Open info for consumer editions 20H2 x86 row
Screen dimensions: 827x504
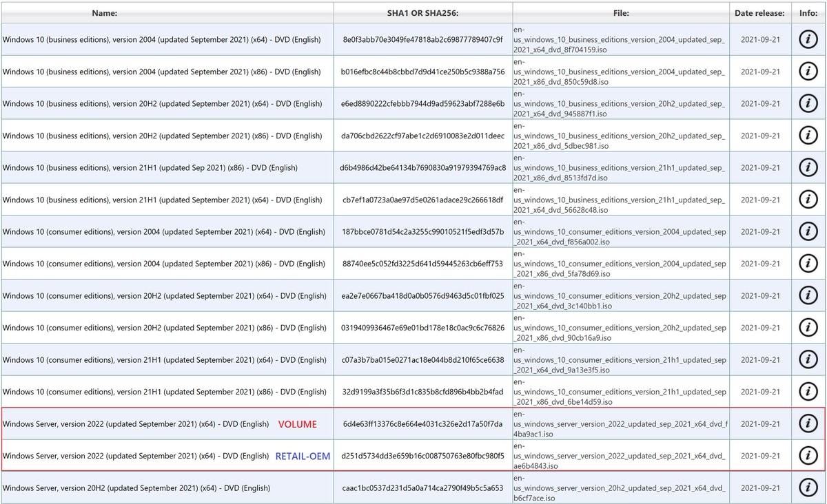[x=807, y=328]
